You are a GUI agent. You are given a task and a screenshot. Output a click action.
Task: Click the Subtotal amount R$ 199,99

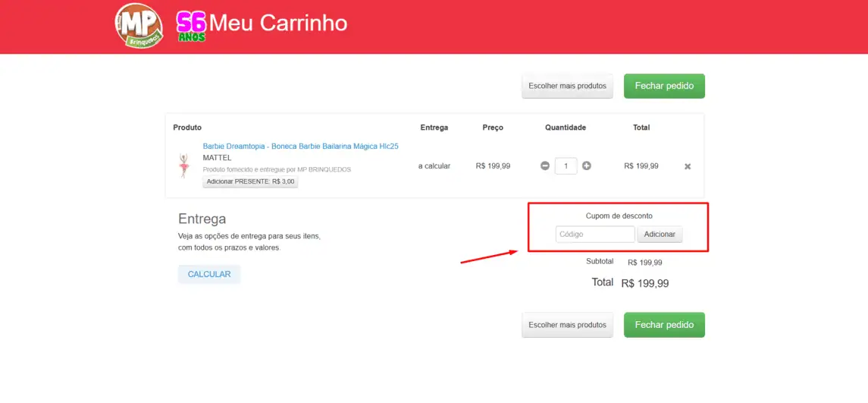[645, 262]
